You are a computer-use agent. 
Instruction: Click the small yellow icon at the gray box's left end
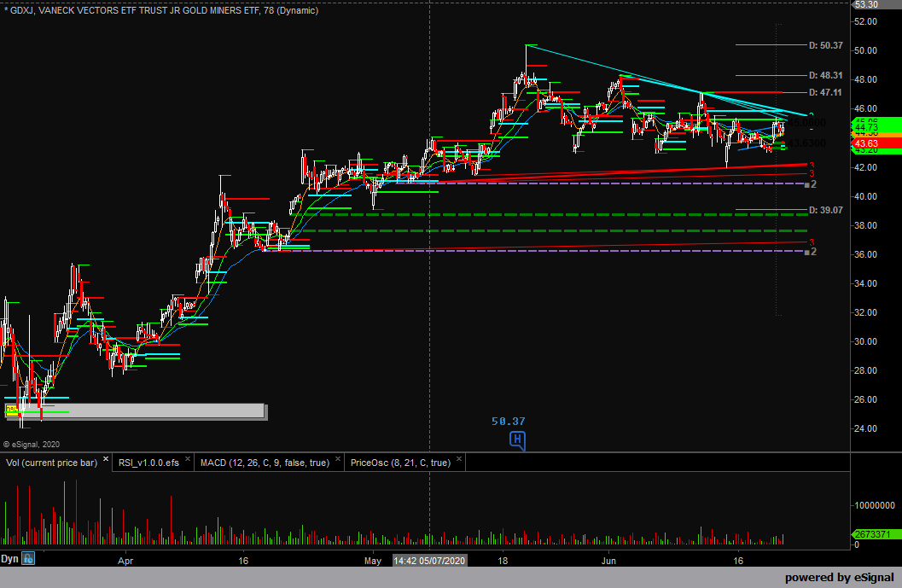click(x=11, y=410)
